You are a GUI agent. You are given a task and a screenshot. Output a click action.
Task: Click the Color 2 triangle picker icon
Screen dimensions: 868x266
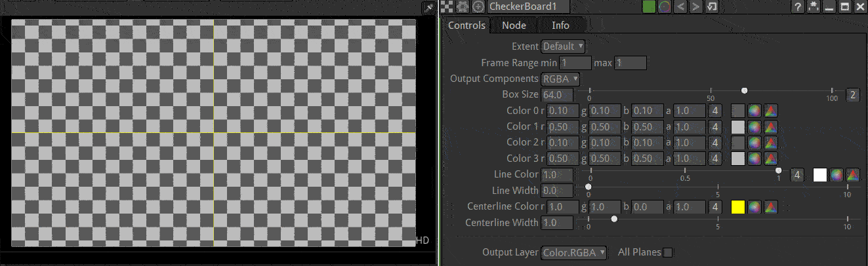770,142
